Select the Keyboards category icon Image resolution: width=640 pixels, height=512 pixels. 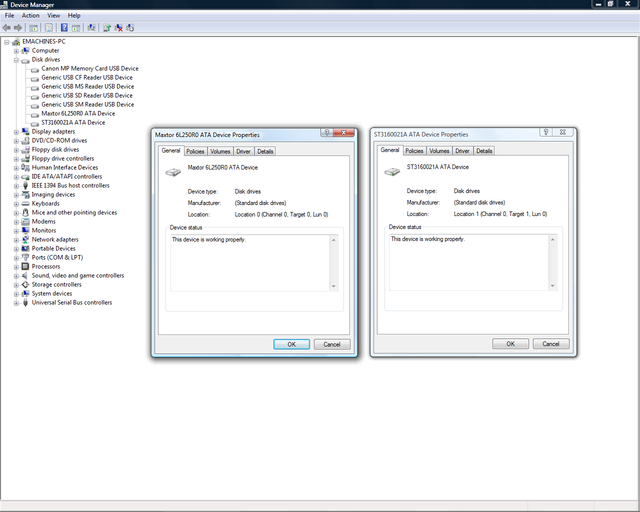(x=25, y=204)
